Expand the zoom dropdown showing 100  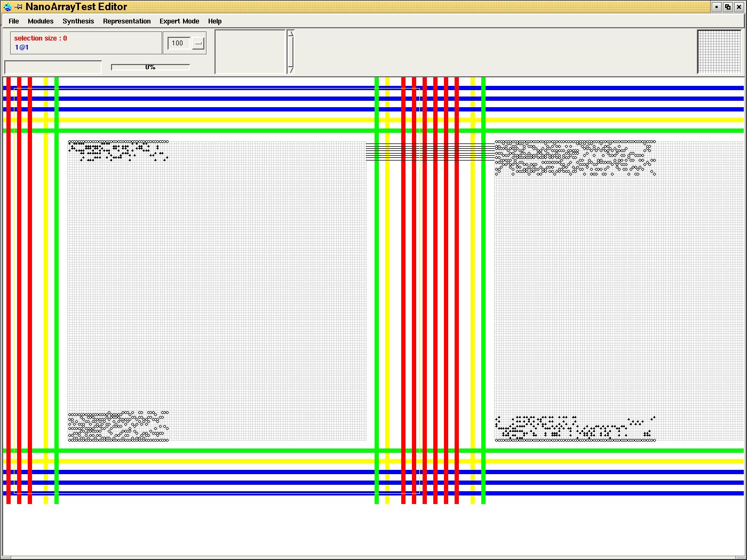click(198, 43)
